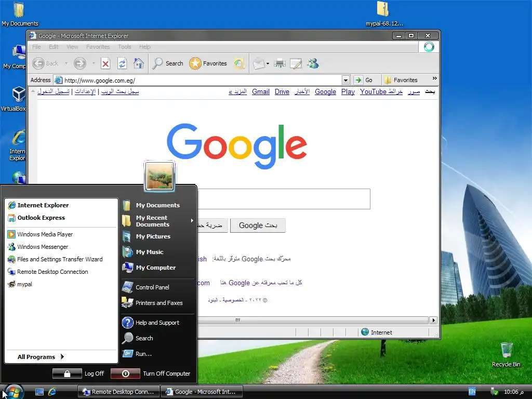Image resolution: width=532 pixels, height=399 pixels.
Task: Print the page using the printer icon
Action: 280,63
